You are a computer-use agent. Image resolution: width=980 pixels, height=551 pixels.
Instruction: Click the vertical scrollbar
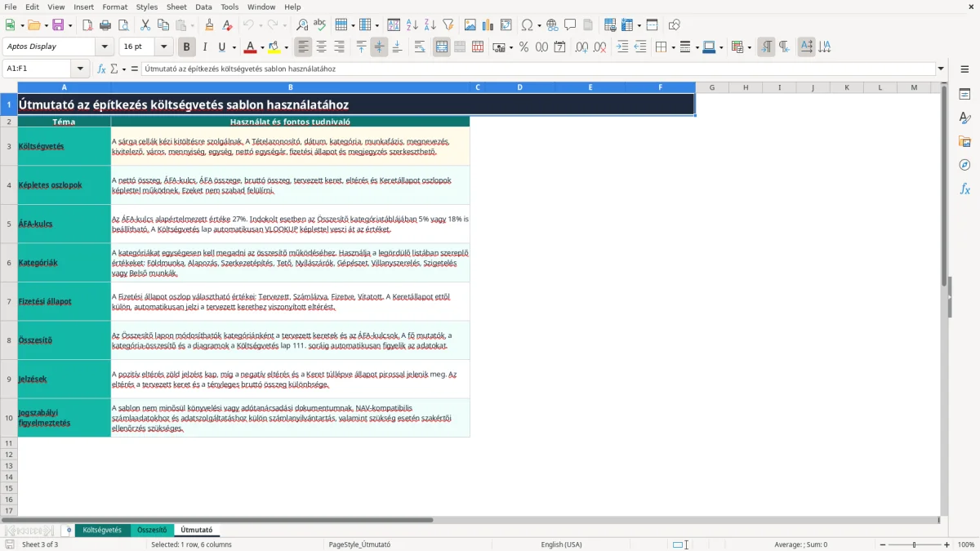tap(945, 298)
